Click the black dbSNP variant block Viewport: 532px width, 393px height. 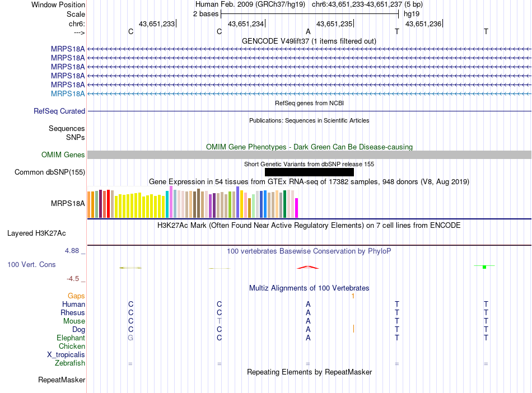pyautogui.click(x=309, y=172)
